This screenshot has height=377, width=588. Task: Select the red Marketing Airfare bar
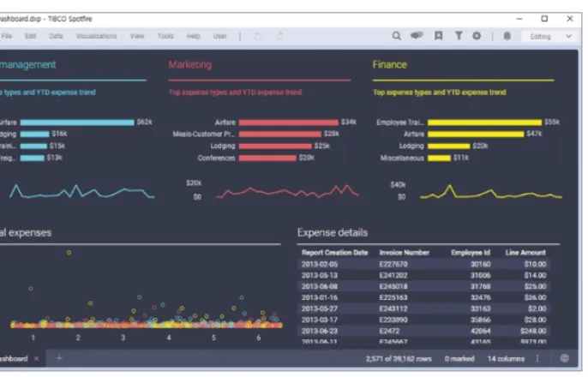288,123
